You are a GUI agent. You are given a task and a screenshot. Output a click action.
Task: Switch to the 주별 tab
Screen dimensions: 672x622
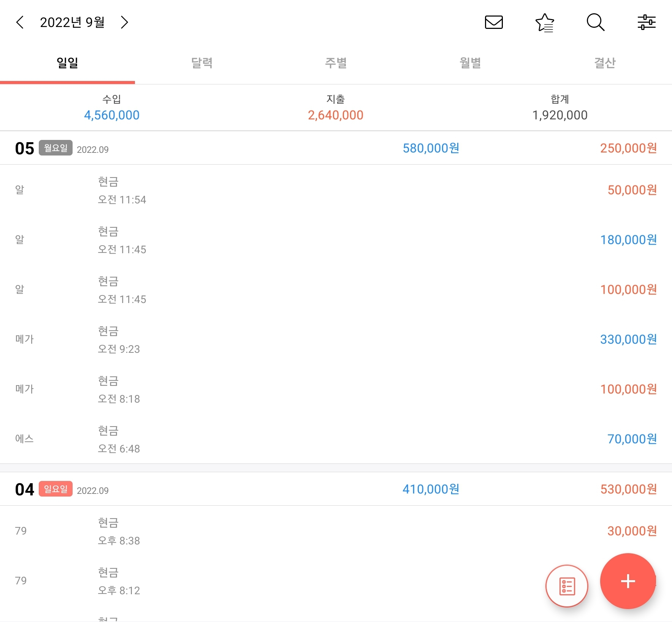coord(336,63)
